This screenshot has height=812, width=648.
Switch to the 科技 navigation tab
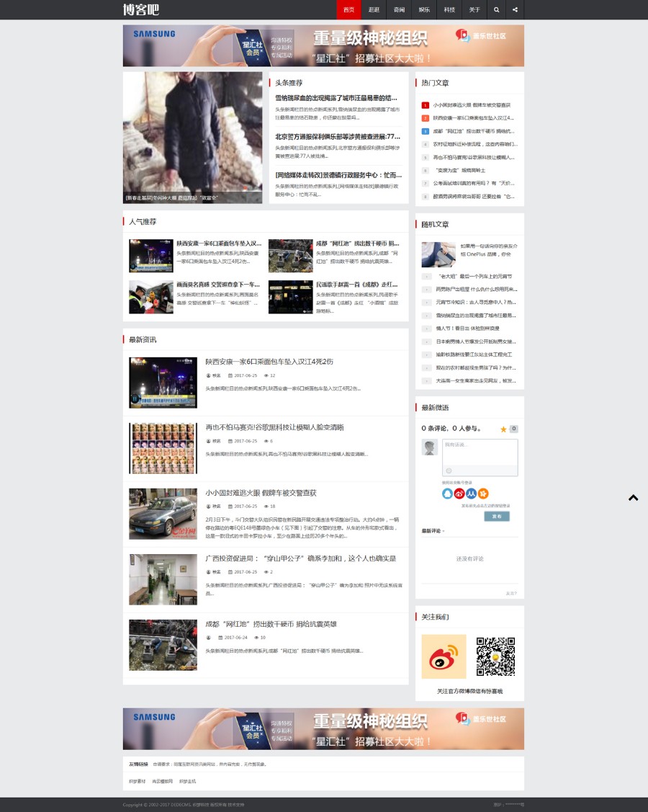tap(449, 9)
